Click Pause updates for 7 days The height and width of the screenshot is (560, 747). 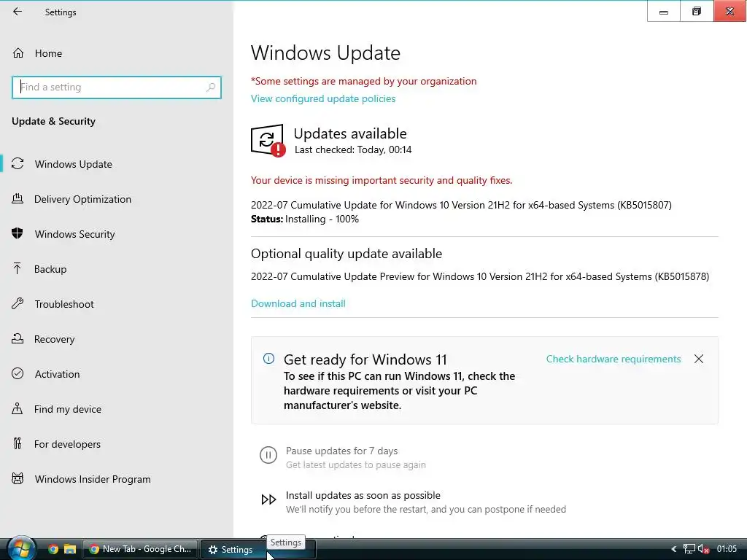(x=341, y=451)
